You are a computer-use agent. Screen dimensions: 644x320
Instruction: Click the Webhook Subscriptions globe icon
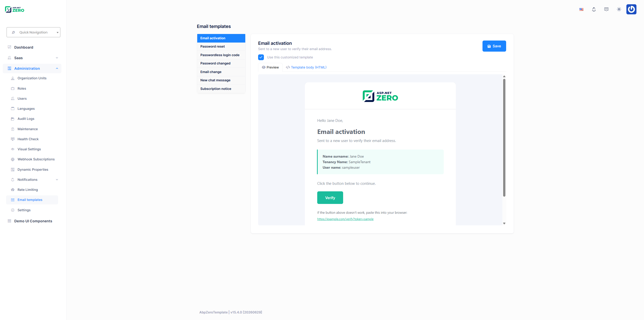point(13,159)
